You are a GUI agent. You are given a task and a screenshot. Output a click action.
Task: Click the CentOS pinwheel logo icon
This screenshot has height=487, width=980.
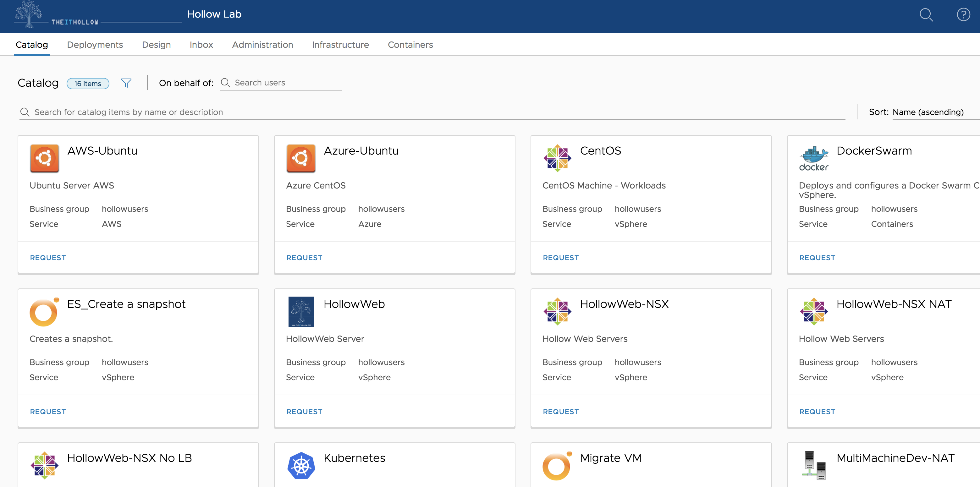(x=557, y=158)
